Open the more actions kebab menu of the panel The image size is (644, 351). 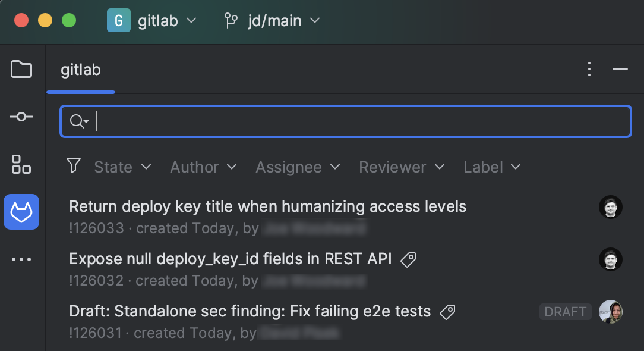click(x=589, y=69)
